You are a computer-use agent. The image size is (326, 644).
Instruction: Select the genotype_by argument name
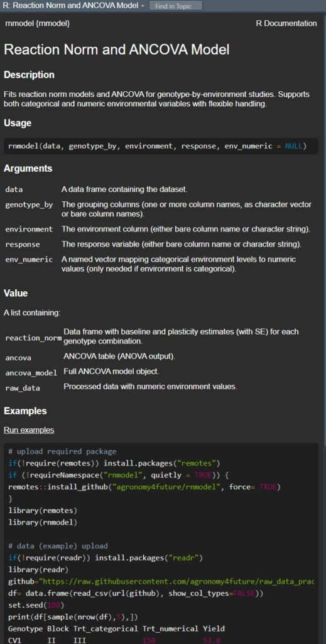coord(29,204)
